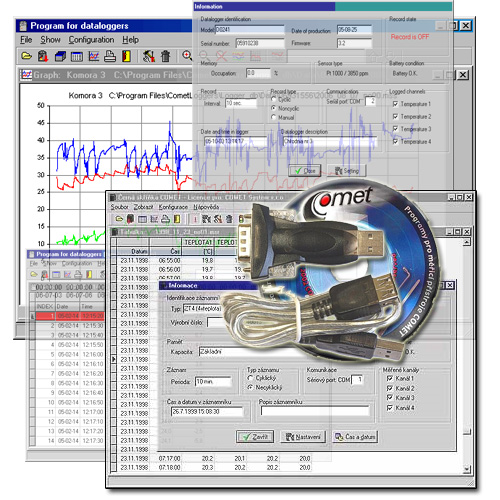Select the Noncyclic record type radio button
Screen dimensions: 500x500
pos(274,108)
